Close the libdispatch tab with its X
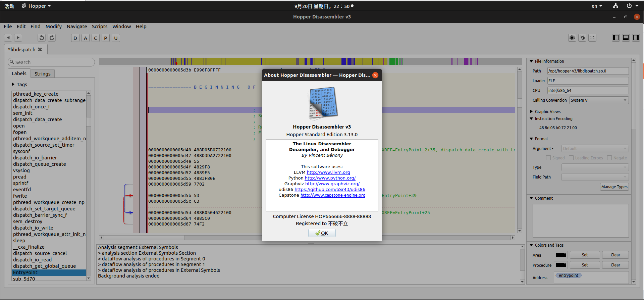Image resolution: width=644 pixels, height=300 pixels. 40,49
